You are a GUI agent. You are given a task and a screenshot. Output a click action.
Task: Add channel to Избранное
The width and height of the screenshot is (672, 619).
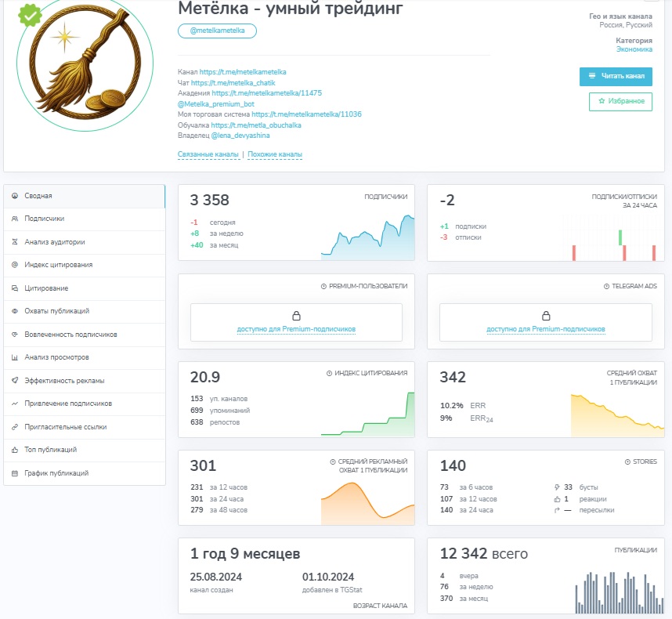[620, 102]
